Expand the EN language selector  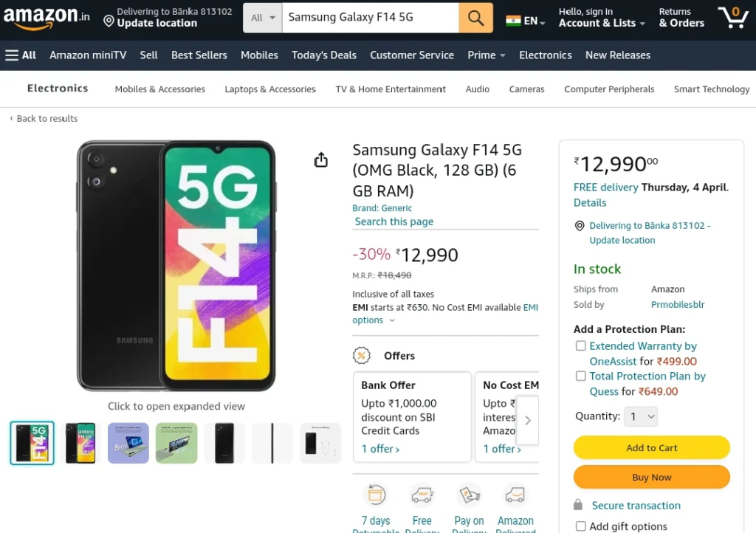pos(526,21)
